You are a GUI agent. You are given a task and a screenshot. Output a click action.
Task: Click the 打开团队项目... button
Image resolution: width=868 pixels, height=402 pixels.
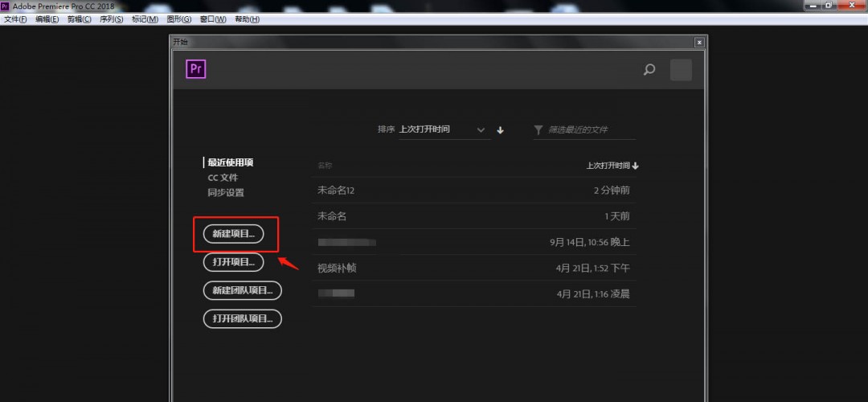coord(243,319)
